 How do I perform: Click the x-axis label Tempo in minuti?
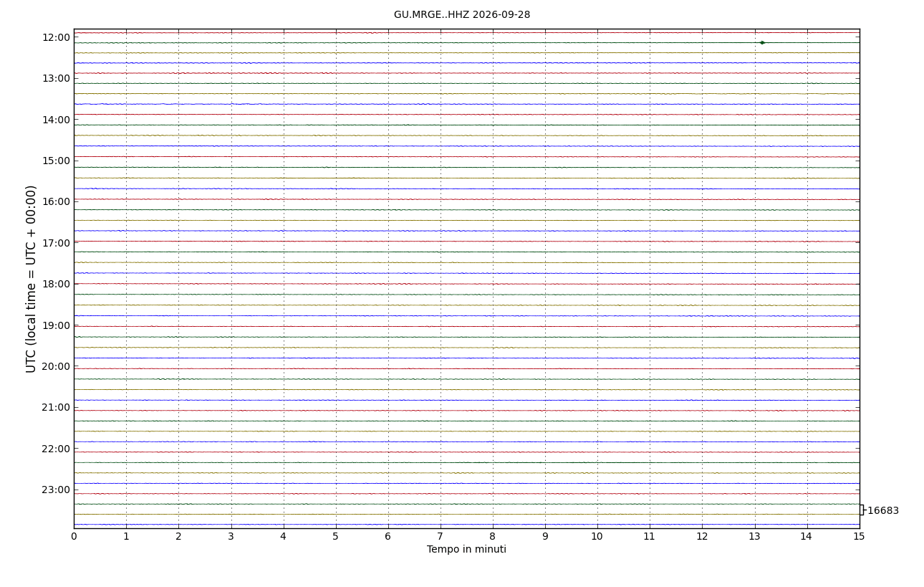[466, 550]
